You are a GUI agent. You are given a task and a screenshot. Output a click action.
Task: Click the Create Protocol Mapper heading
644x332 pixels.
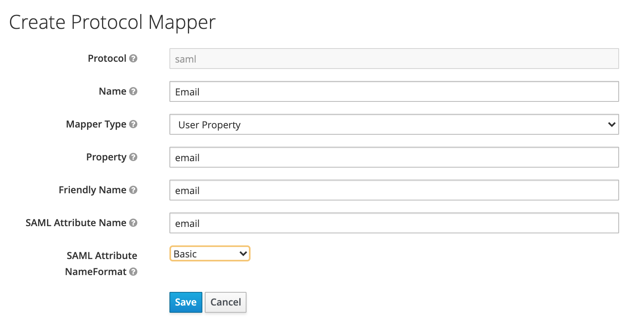tap(112, 22)
